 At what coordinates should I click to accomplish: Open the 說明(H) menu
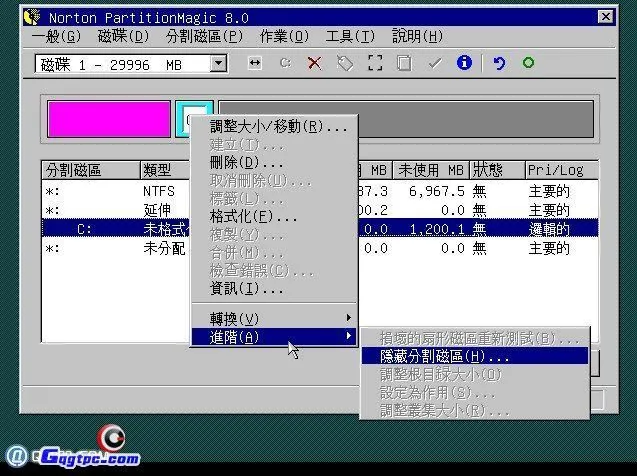[x=417, y=37]
